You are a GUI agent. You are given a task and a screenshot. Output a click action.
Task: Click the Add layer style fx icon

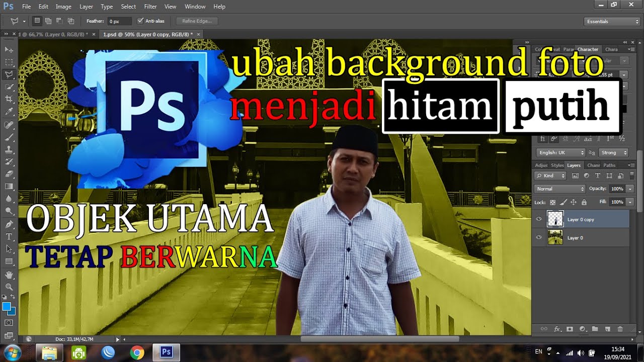(x=557, y=329)
